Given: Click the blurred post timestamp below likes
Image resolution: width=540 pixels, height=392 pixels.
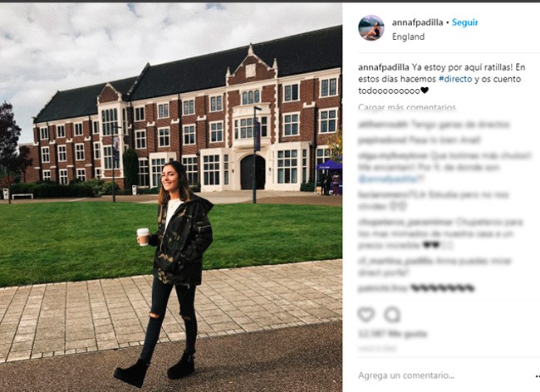Looking at the screenshot, I should (x=377, y=349).
